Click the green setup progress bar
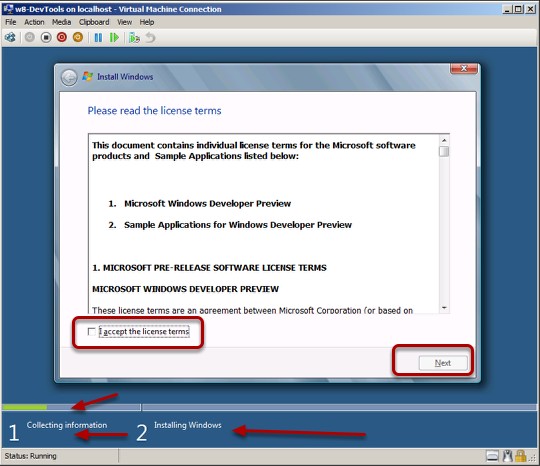Screen dimensions: 540x466 (x=24, y=407)
